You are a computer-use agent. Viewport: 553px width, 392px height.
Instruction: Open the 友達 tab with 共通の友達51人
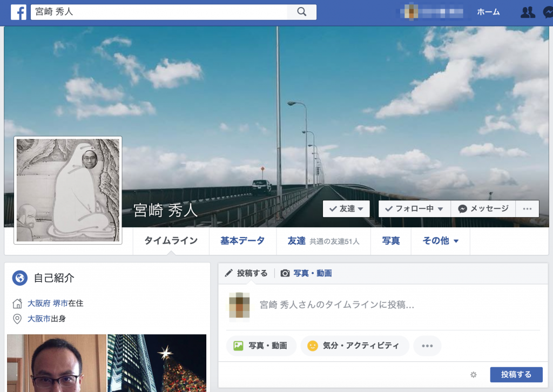(x=323, y=241)
